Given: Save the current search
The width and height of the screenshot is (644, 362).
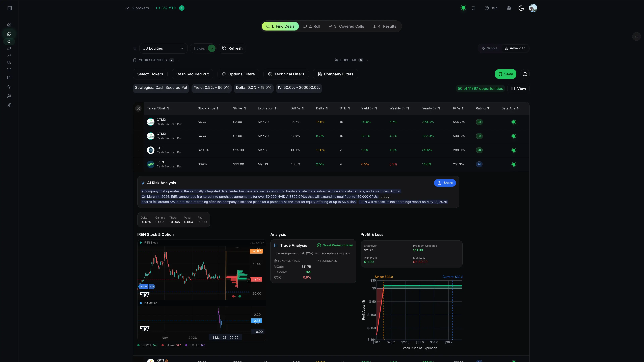Looking at the screenshot, I should coord(505,74).
